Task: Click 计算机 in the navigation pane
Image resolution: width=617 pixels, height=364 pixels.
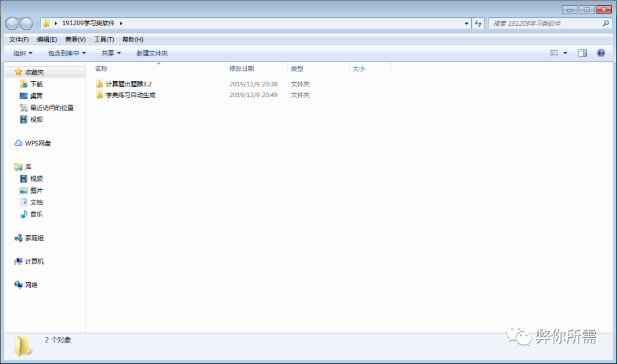Action: click(34, 262)
